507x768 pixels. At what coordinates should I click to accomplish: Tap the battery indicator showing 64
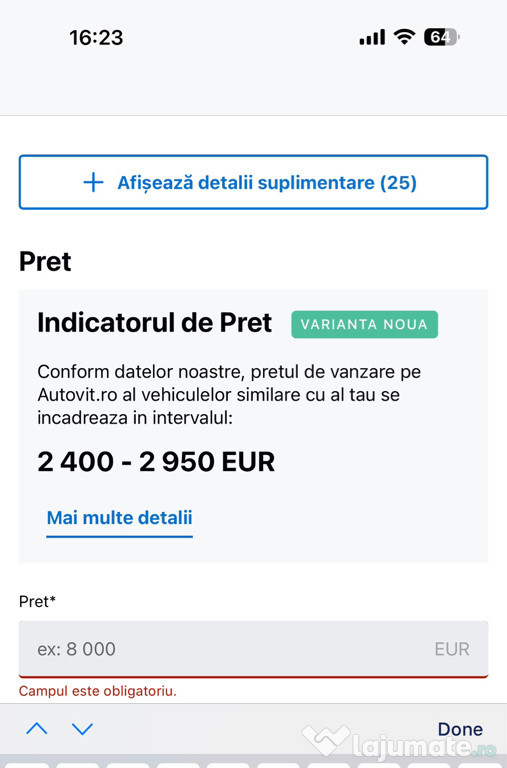coord(442,37)
